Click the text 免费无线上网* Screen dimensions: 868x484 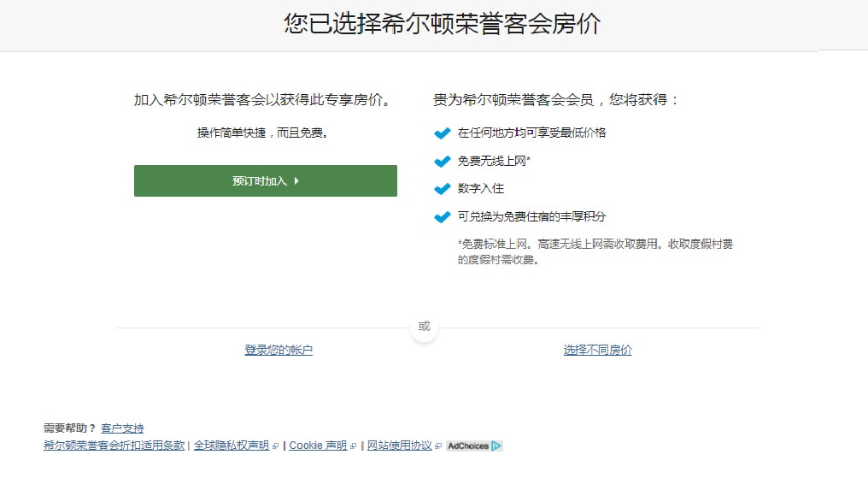[495, 161]
